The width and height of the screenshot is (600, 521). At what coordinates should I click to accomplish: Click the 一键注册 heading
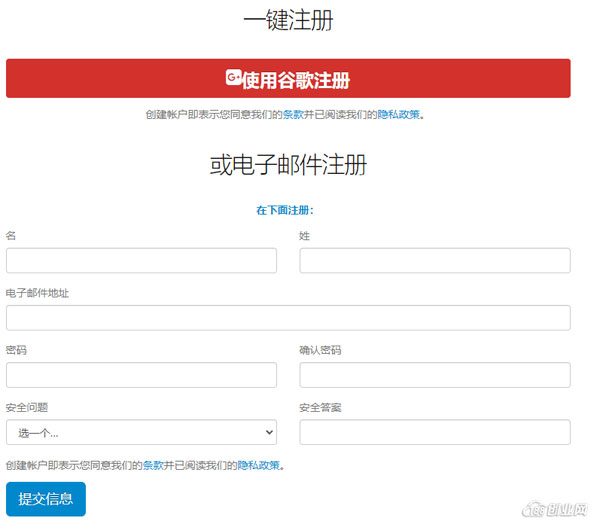point(288,20)
